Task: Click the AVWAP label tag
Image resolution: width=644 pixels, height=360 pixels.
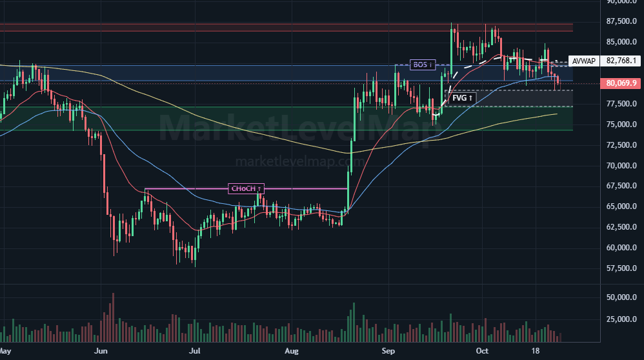Action: tap(583, 61)
